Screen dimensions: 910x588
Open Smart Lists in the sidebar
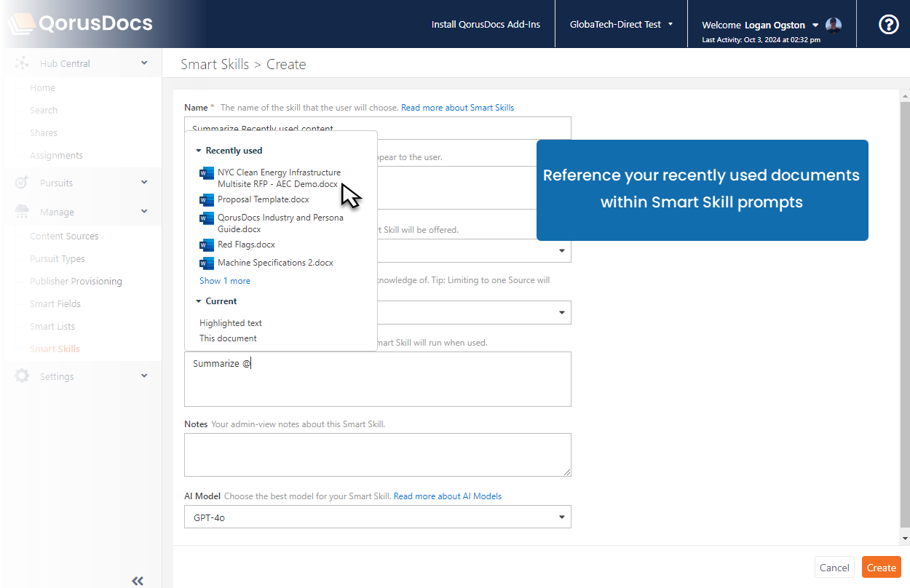coord(52,327)
